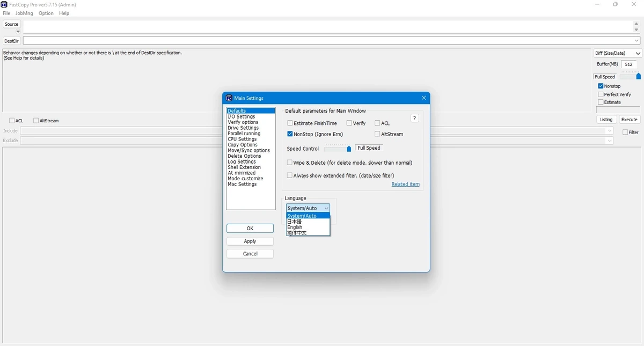Select 简体中文 language option
The width and height of the screenshot is (644, 346).
pyautogui.click(x=308, y=233)
